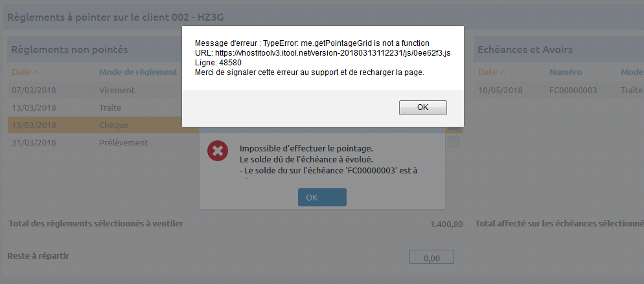Click the blue OK button under 'Impossible d'effectuer le pointage'
This screenshot has height=284, width=644.
point(322,197)
